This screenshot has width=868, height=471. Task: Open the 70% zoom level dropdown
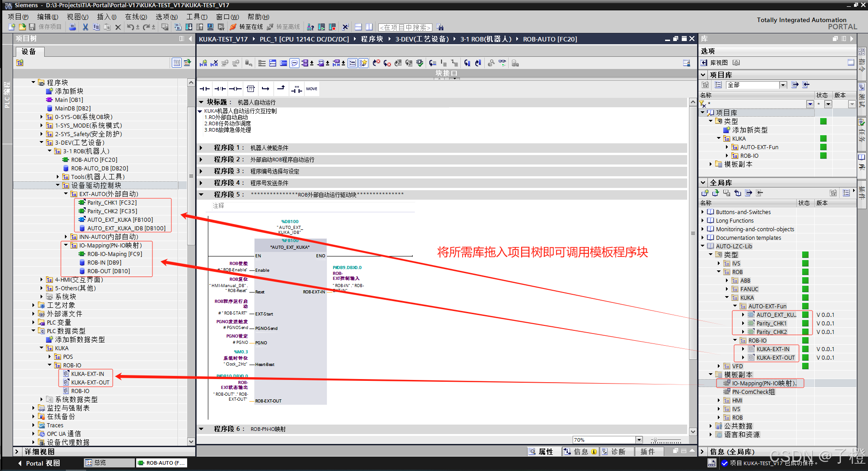[x=639, y=440]
